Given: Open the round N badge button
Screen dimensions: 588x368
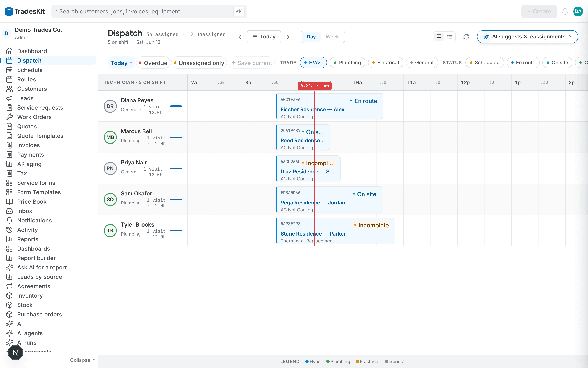Looking at the screenshot, I should pyautogui.click(x=15, y=352).
